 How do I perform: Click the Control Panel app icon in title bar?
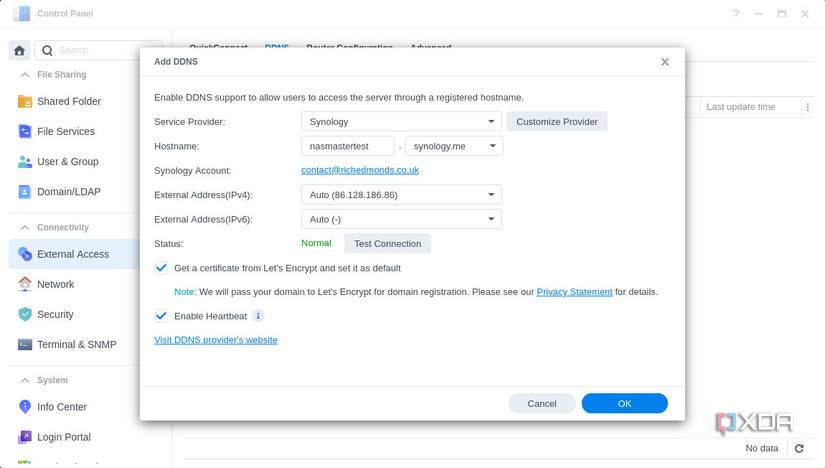click(22, 14)
